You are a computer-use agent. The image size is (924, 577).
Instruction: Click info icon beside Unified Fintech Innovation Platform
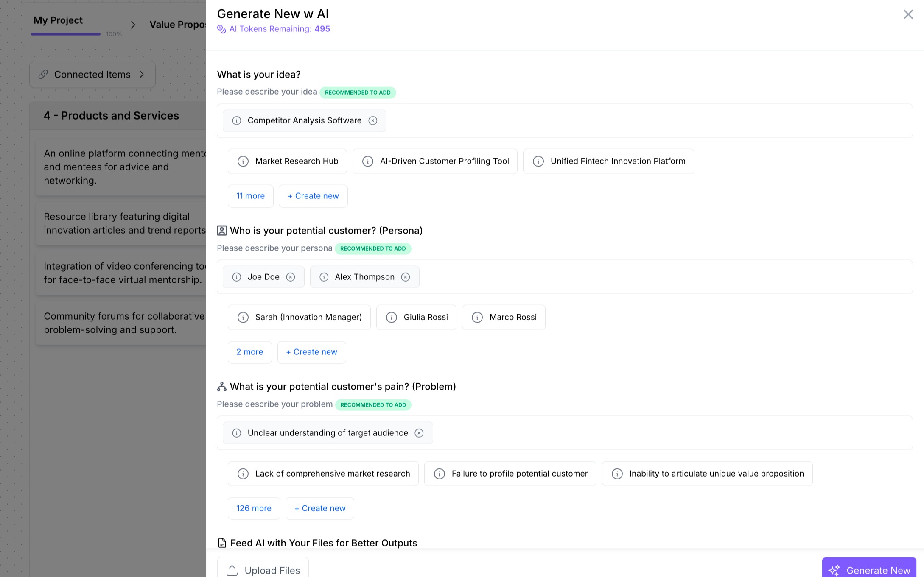click(538, 162)
